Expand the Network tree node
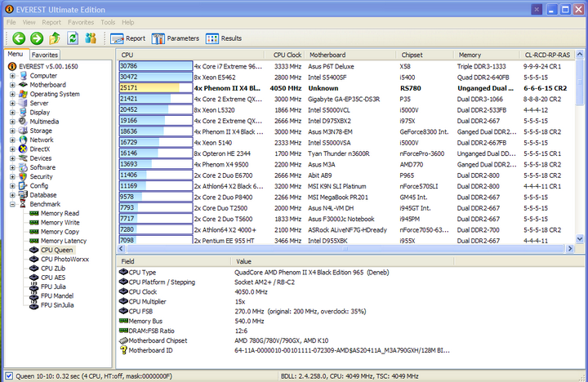Image resolution: width=588 pixels, height=382 pixels. 12,140
